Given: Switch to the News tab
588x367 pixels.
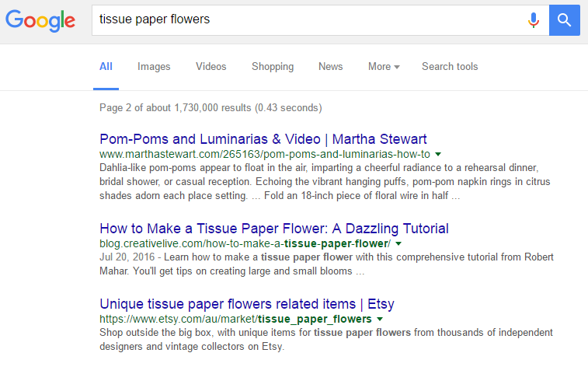Looking at the screenshot, I should (330, 67).
